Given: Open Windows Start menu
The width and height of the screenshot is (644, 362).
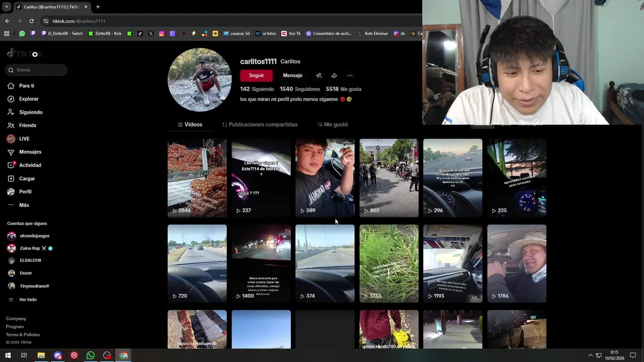Looking at the screenshot, I should point(8,355).
